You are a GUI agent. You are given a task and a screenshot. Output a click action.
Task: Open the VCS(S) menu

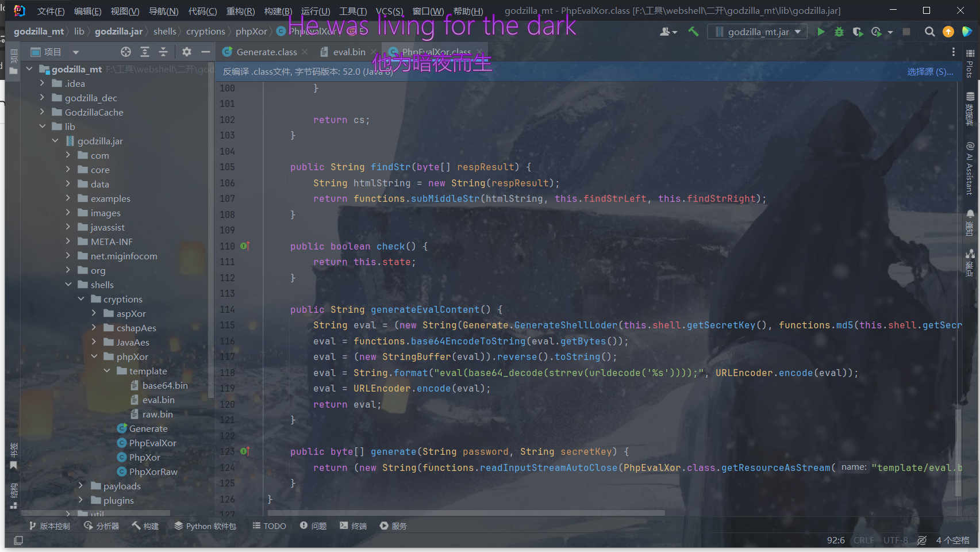coord(389,11)
